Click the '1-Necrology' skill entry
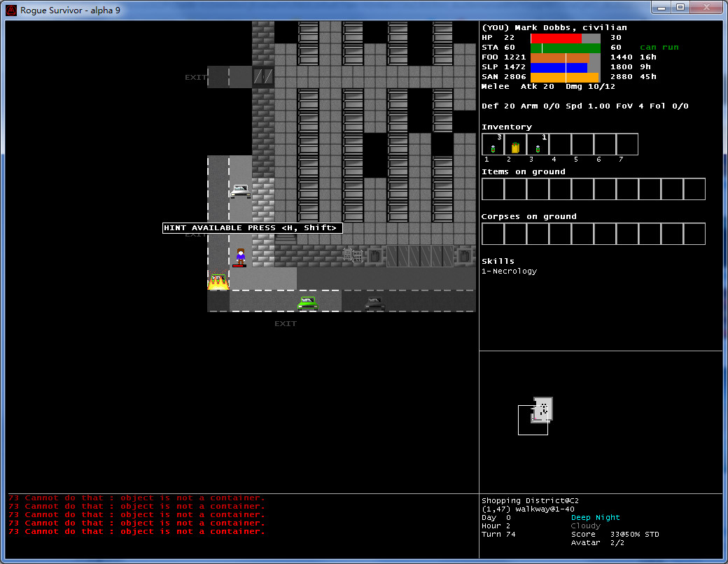The height and width of the screenshot is (564, 728). 510,271
